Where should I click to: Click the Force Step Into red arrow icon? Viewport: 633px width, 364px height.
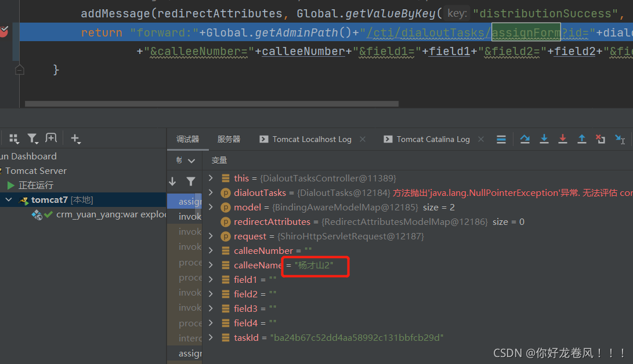pyautogui.click(x=563, y=139)
